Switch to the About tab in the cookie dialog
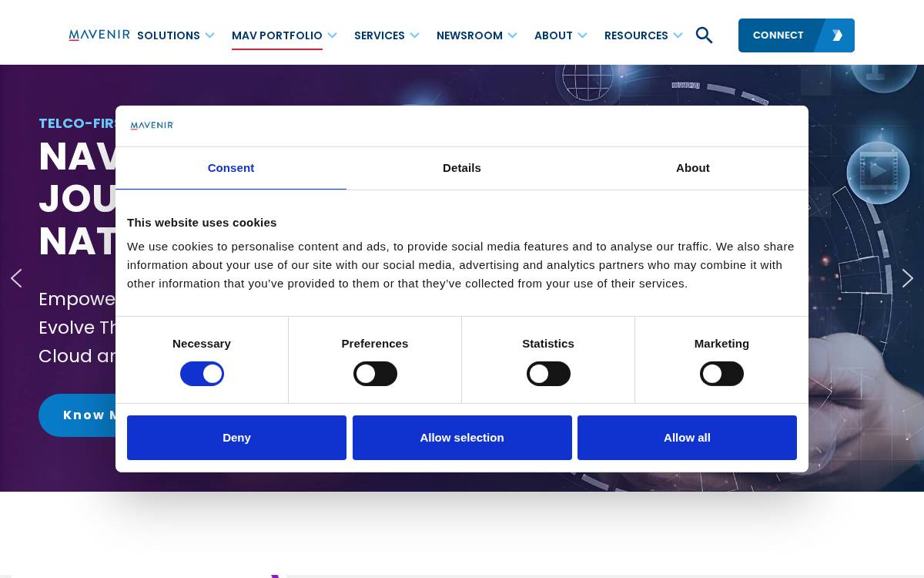Screen dimensions: 924x578 (x=693, y=168)
